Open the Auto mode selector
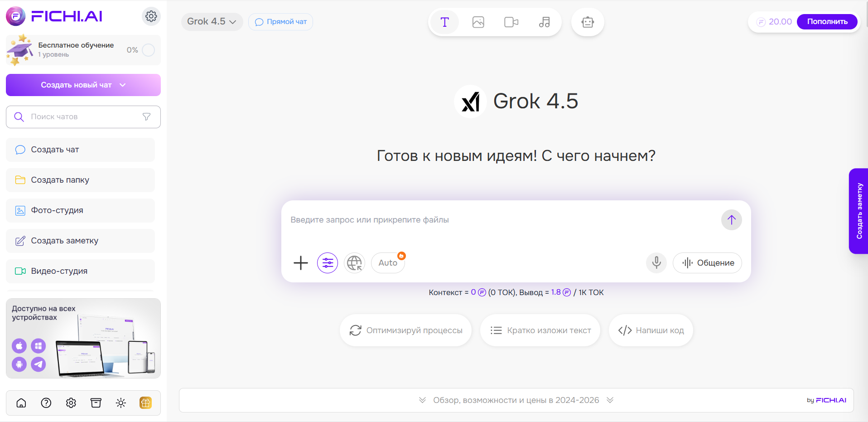This screenshot has height=422, width=868. [388, 263]
